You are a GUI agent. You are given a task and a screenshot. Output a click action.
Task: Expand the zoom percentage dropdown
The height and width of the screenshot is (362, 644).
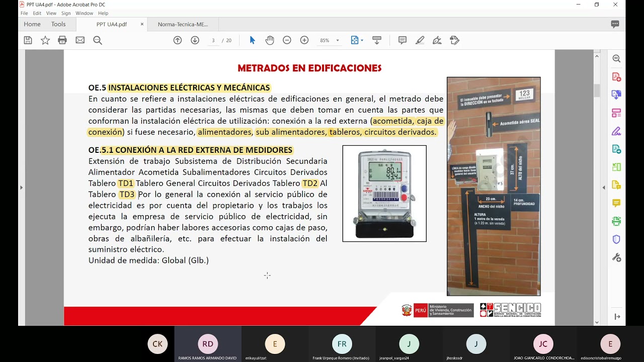[x=338, y=41]
